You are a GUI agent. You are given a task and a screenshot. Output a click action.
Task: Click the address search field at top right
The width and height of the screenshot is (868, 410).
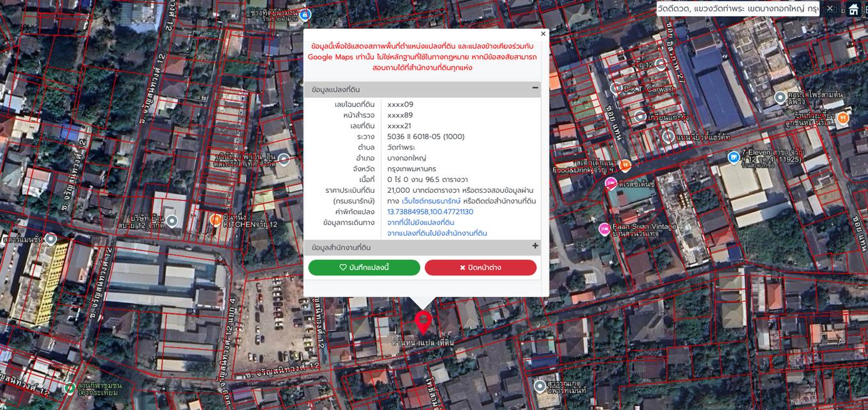[737, 9]
